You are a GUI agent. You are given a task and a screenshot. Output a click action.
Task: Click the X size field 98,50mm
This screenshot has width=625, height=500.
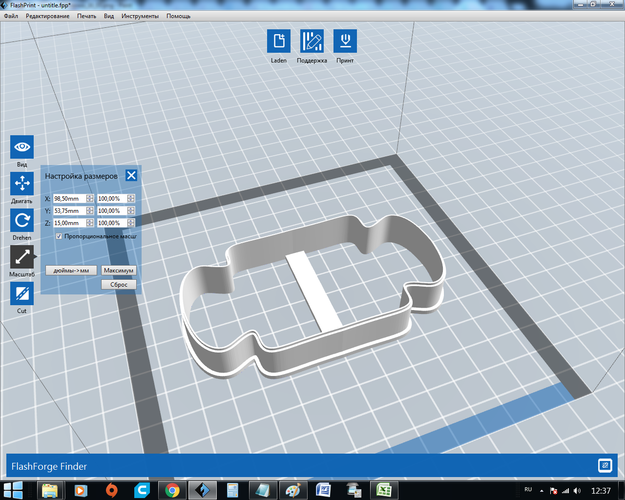70,199
